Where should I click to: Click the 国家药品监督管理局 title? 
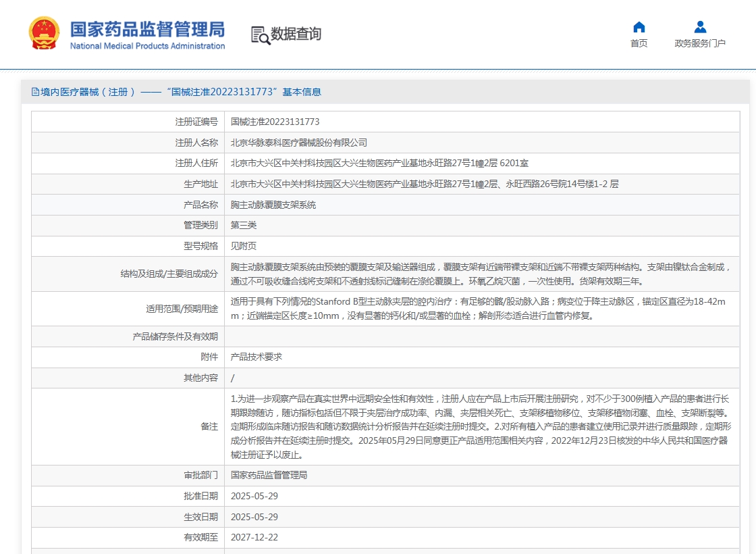pos(148,29)
